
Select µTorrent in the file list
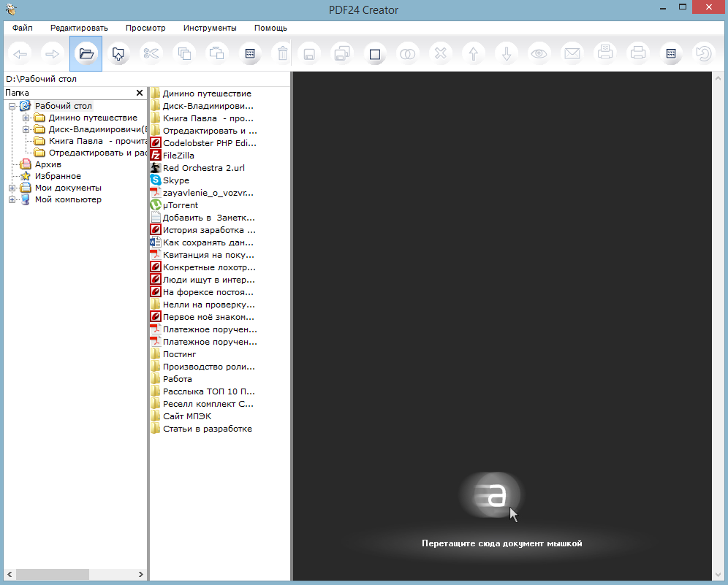click(175, 205)
